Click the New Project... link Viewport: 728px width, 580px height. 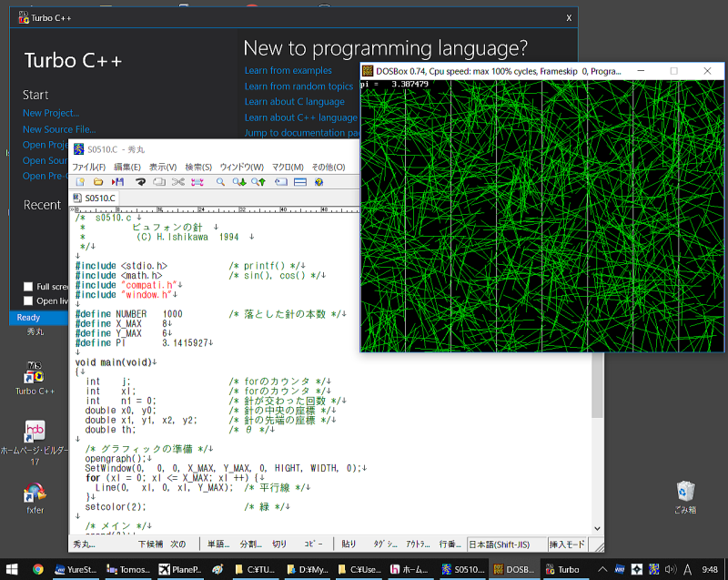(x=51, y=113)
